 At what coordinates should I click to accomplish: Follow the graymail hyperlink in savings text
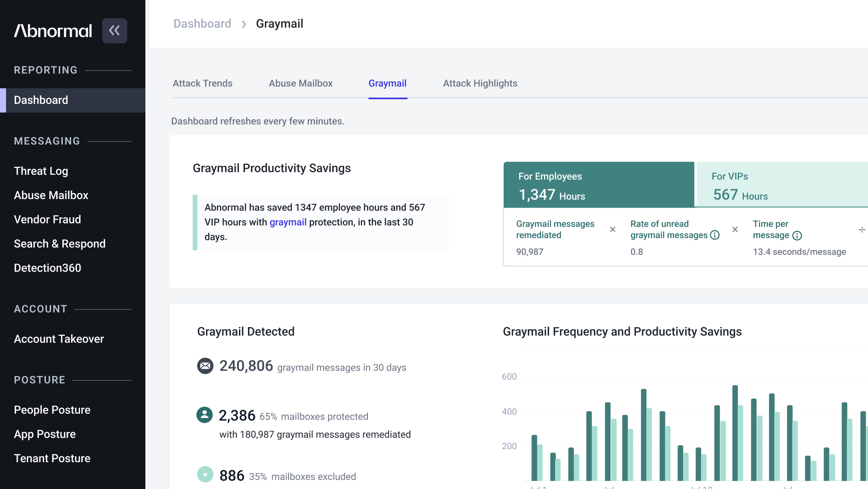click(x=288, y=222)
